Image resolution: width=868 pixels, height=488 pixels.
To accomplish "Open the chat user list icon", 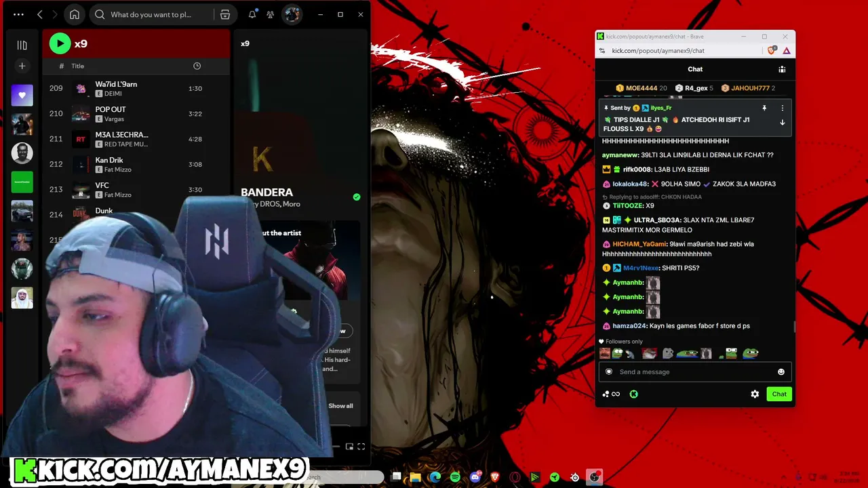I will tap(782, 69).
